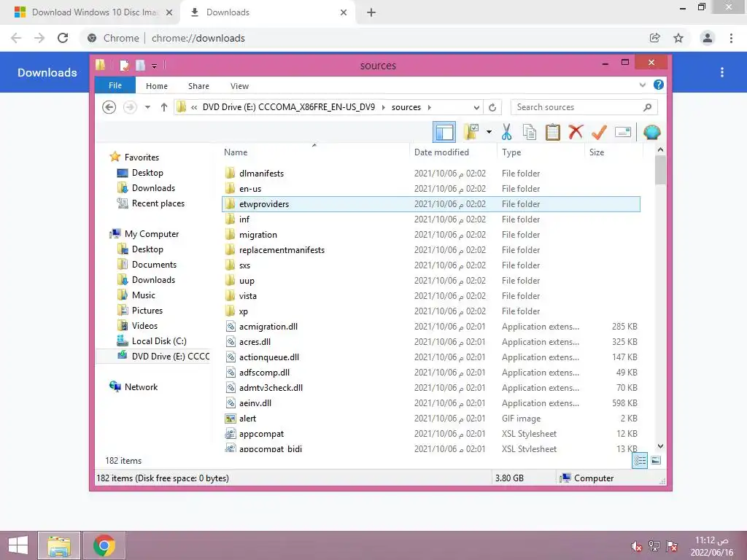Screen dimensions: 747x560
Task: Select My Computer in navigation pane
Action: tap(152, 234)
